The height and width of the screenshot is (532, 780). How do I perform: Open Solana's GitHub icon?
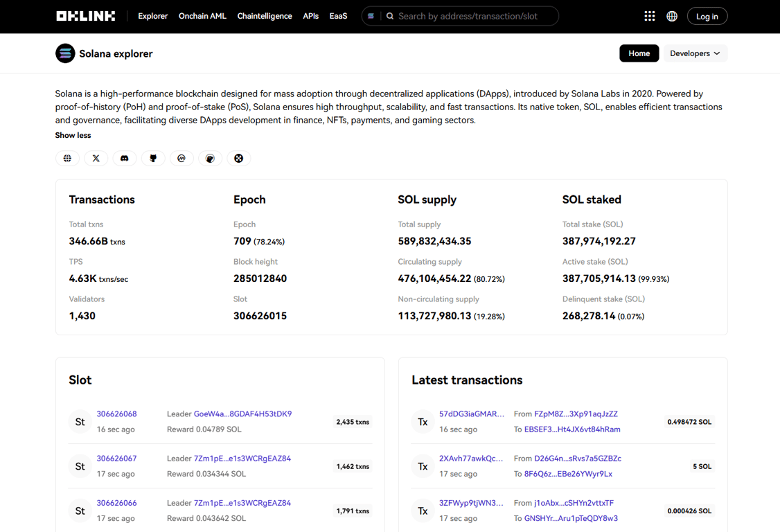pos(153,158)
